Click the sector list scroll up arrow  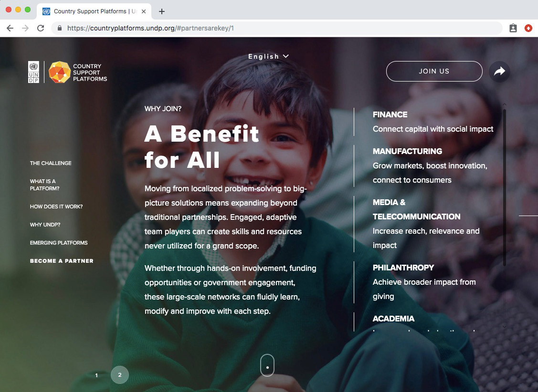(505, 104)
